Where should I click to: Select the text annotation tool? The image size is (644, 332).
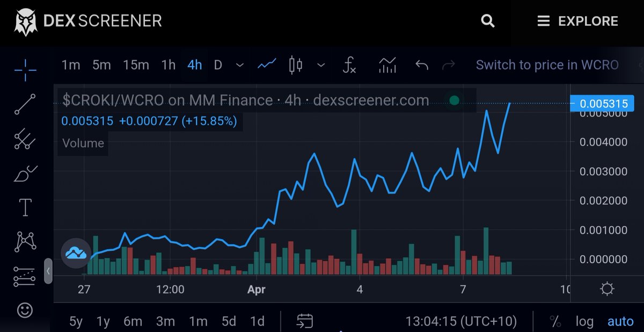25,207
